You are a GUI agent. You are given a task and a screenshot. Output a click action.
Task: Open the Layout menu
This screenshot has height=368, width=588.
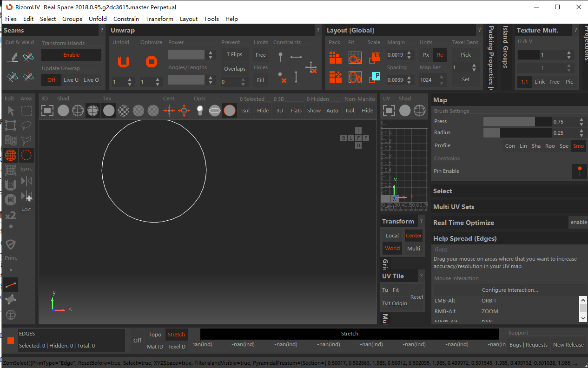[189, 19]
